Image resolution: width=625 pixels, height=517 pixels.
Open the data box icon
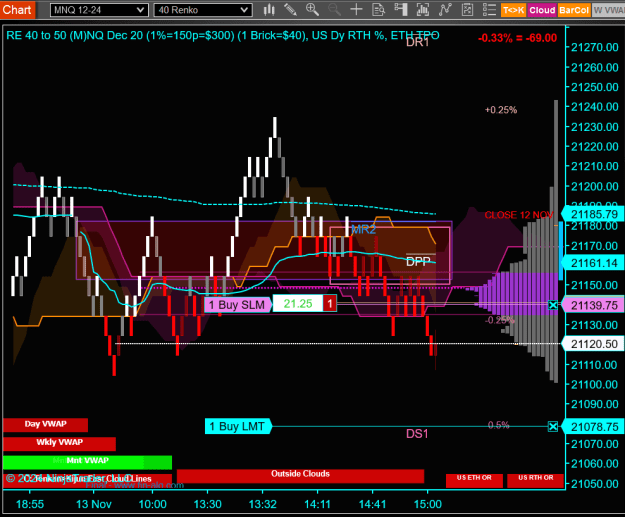[x=378, y=10]
